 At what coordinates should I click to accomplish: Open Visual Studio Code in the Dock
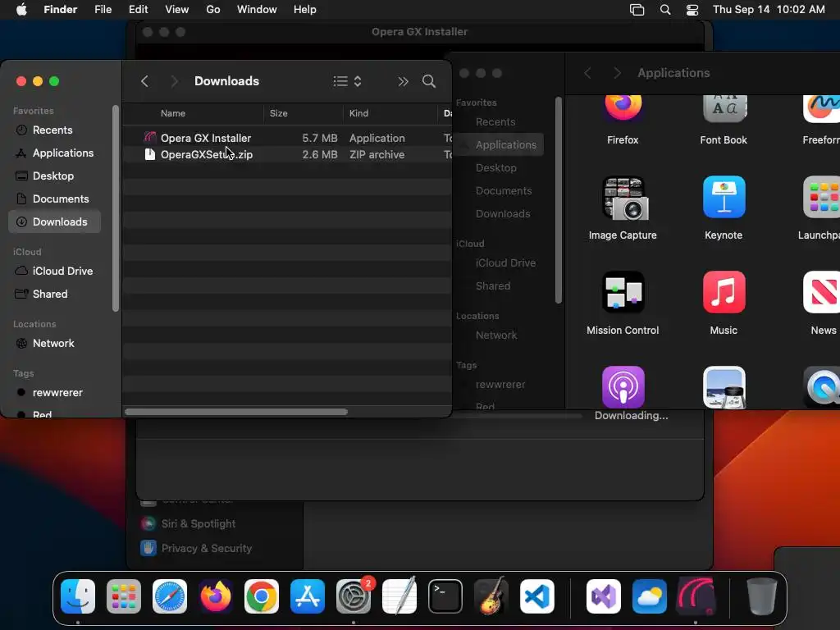[537, 596]
